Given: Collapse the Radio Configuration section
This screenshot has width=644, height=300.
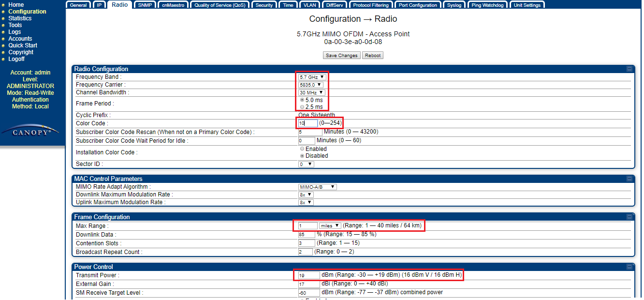Looking at the screenshot, I should point(629,69).
